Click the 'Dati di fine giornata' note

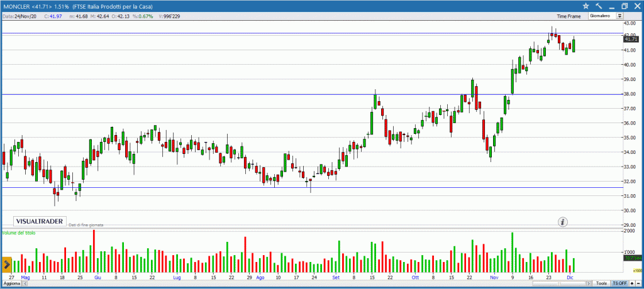(x=86, y=225)
